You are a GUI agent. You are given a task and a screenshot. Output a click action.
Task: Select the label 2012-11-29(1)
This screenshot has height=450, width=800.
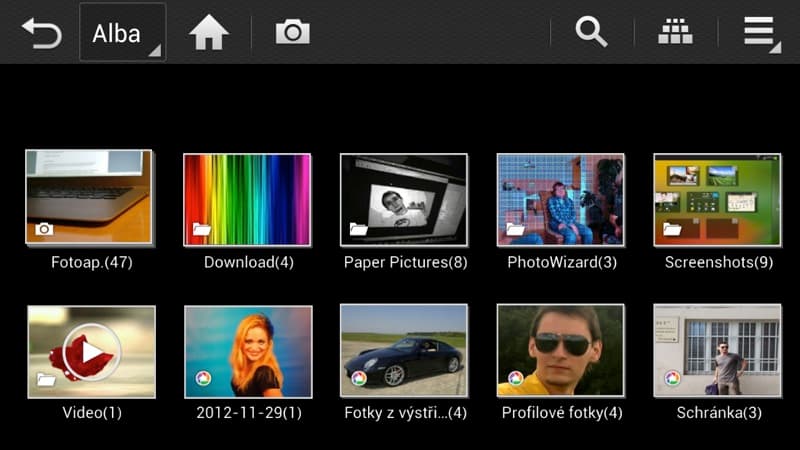pyautogui.click(x=249, y=412)
